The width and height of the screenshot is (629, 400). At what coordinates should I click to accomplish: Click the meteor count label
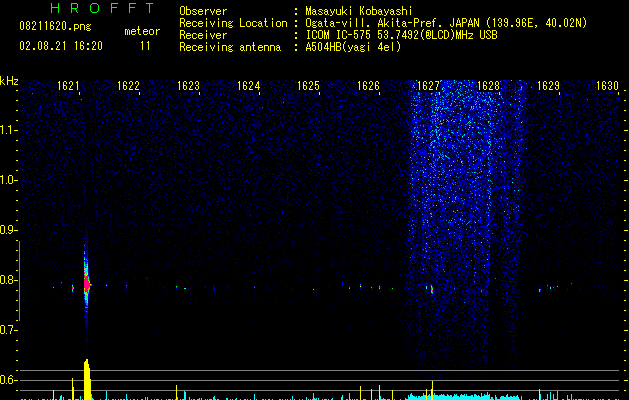coord(142,31)
